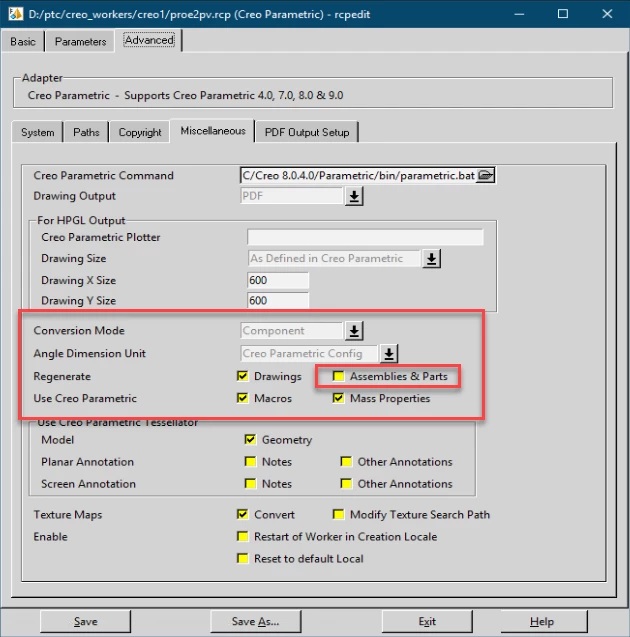Click the Drawing Output PDF combo box
The width and height of the screenshot is (630, 637).
point(292,196)
